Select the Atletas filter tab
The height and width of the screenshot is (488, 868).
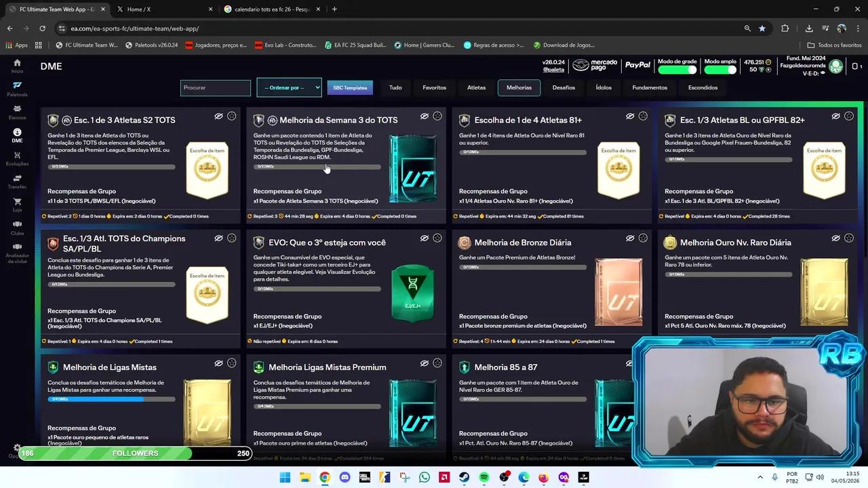[x=476, y=87]
